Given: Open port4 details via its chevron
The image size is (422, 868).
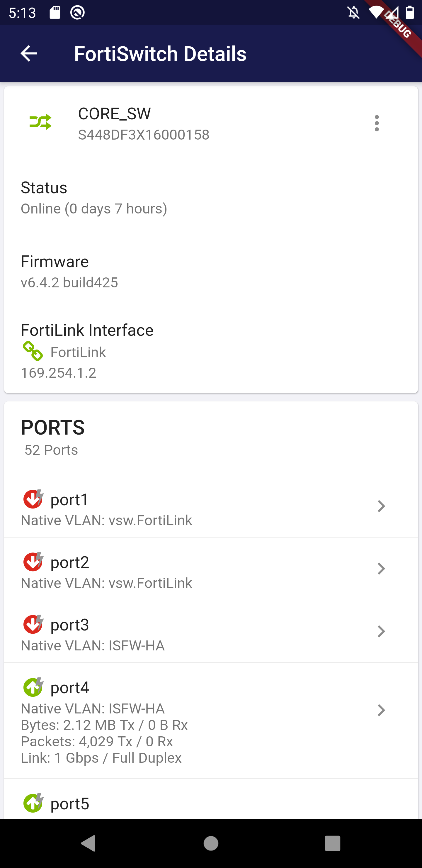Looking at the screenshot, I should tap(381, 710).
